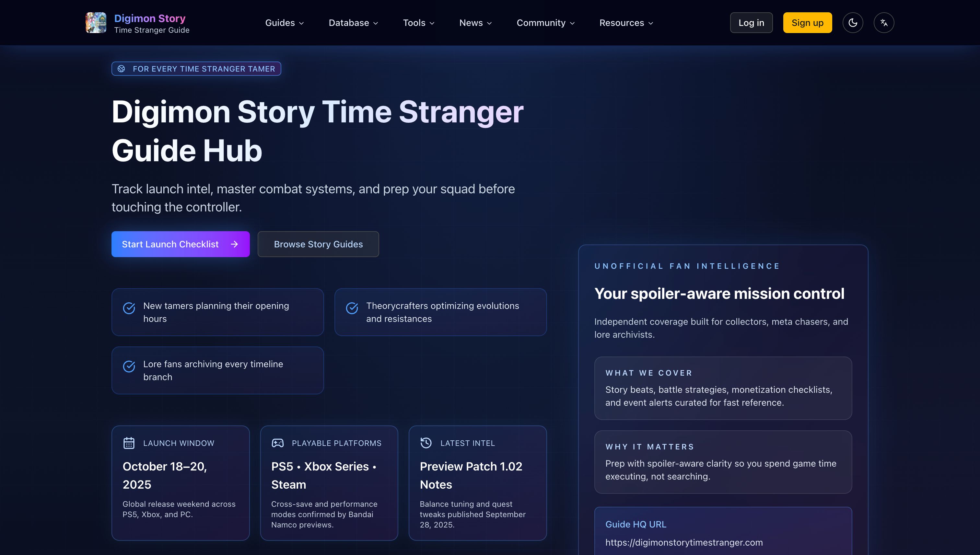
Task: Expand the Database dropdown chevron
Action: tap(375, 23)
